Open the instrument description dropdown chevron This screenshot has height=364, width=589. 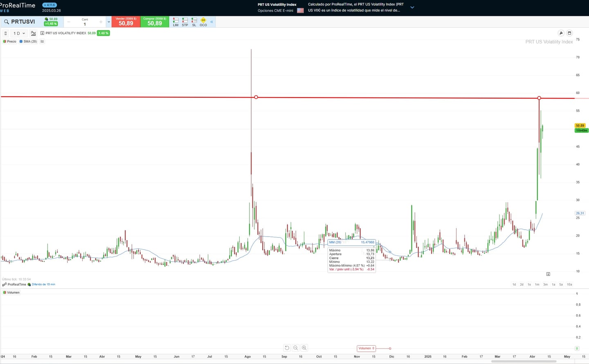412,7
